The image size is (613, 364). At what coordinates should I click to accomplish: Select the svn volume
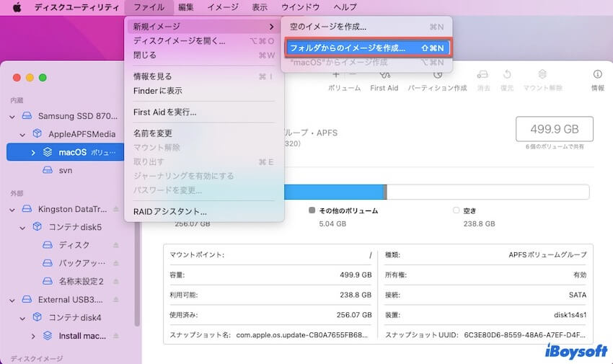coord(66,170)
